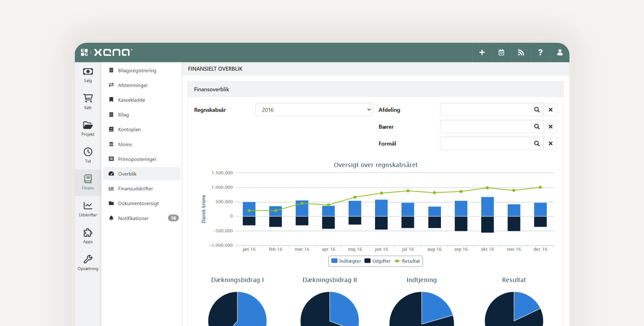Go to the Salg module
644x326 pixels.
pos(88,75)
